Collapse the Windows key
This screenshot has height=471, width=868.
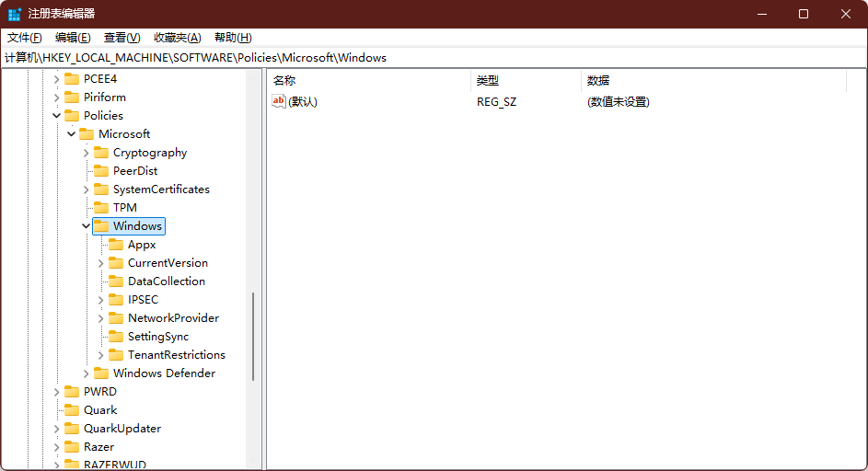(x=86, y=225)
